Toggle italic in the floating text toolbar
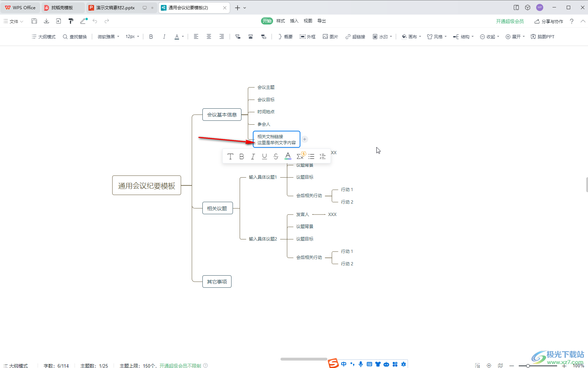The height and width of the screenshot is (368, 588). [253, 156]
